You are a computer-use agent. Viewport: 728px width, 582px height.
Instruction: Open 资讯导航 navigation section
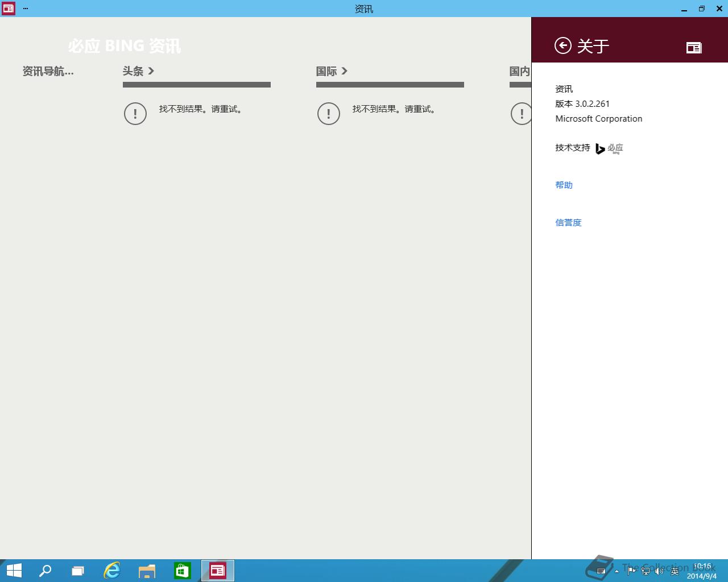[x=48, y=71]
